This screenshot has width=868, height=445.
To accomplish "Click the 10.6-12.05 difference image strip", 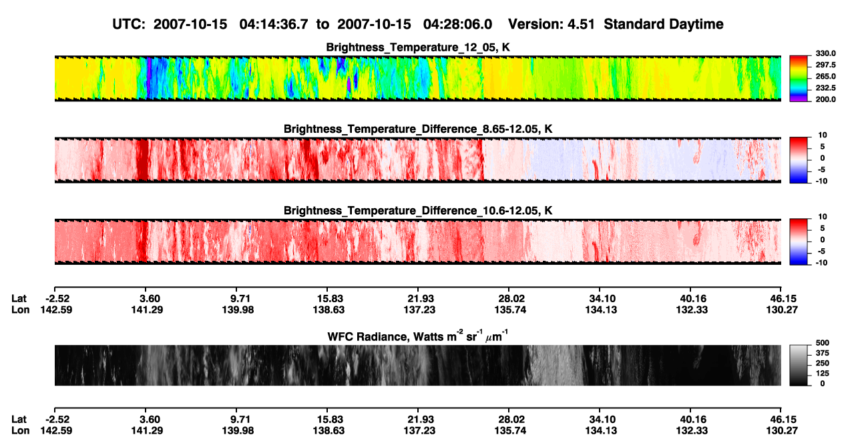I will pyautogui.click(x=417, y=242).
